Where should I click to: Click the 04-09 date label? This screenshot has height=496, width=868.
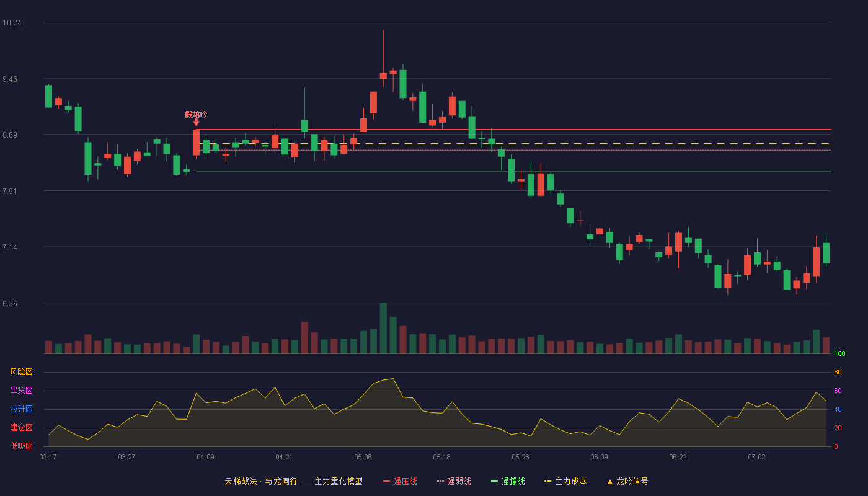pyautogui.click(x=205, y=457)
